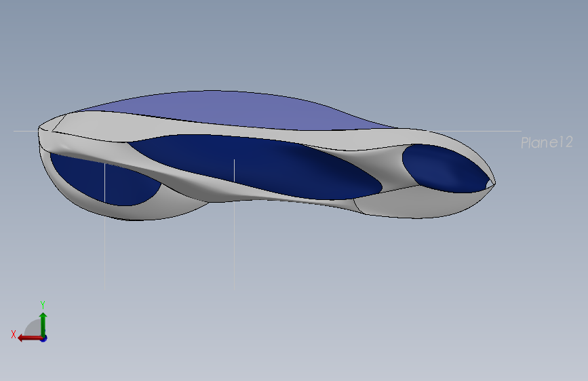Image resolution: width=588 pixels, height=381 pixels.
Task: Select the Plane12 reference plane label
Action: [x=547, y=142]
